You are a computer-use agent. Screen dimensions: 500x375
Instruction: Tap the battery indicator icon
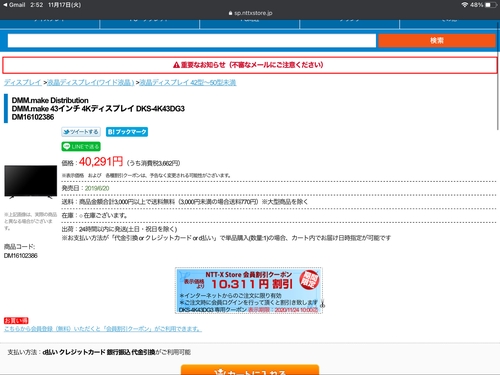point(490,5)
